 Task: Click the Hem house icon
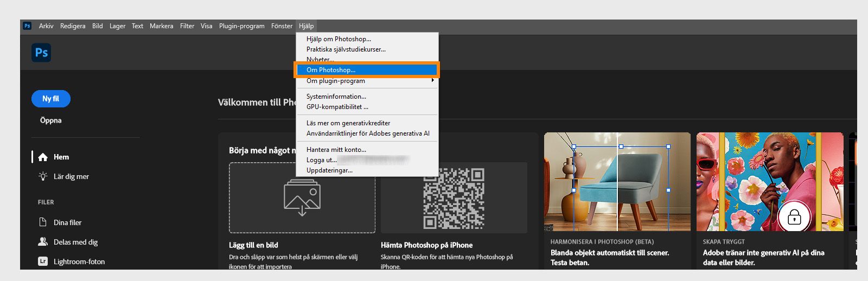pyautogui.click(x=43, y=157)
